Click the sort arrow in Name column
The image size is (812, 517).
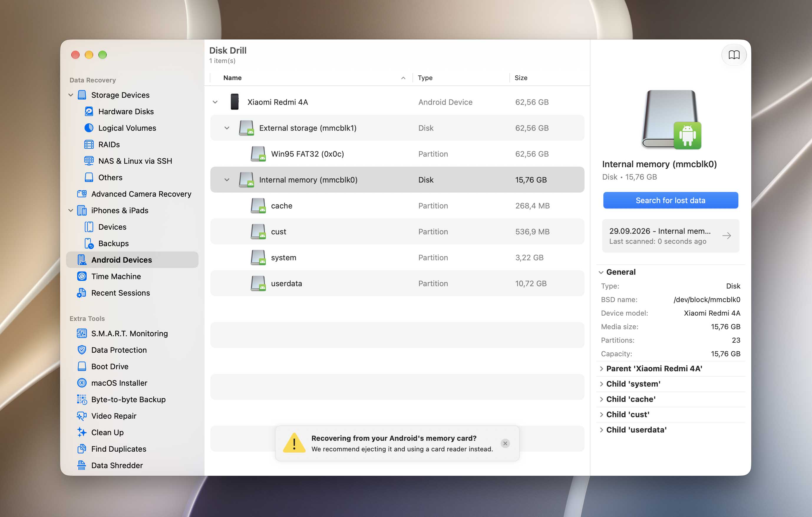click(403, 78)
